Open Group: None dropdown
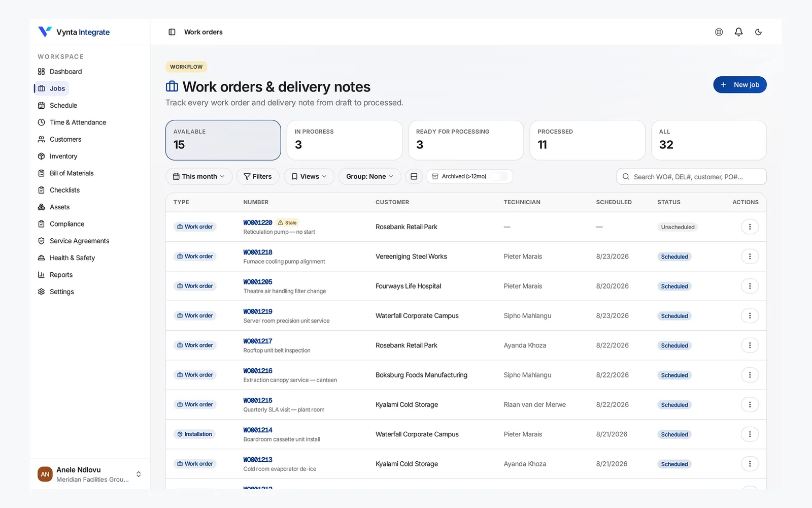812x508 pixels. (369, 176)
